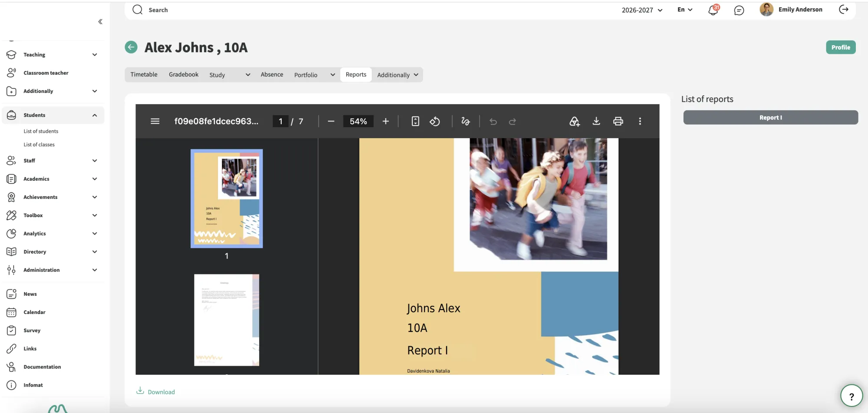
Task: Select the PDF draw annotation tool
Action: pyautogui.click(x=466, y=121)
